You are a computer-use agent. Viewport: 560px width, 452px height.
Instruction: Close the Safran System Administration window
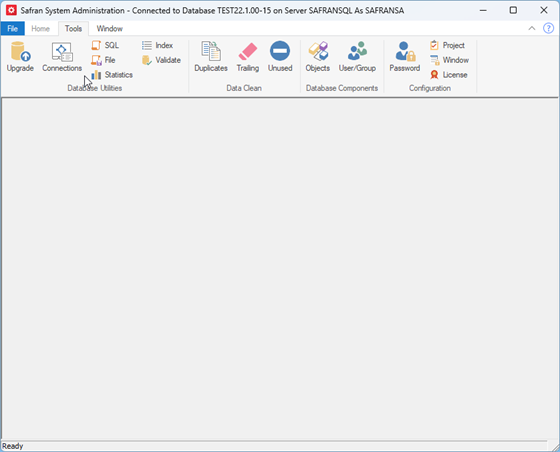544,10
